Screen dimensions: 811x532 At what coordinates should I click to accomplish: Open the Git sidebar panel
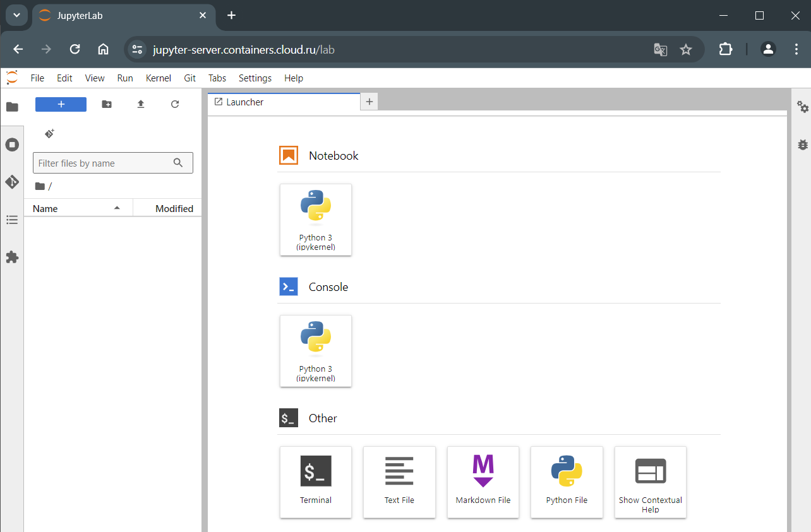click(12, 182)
